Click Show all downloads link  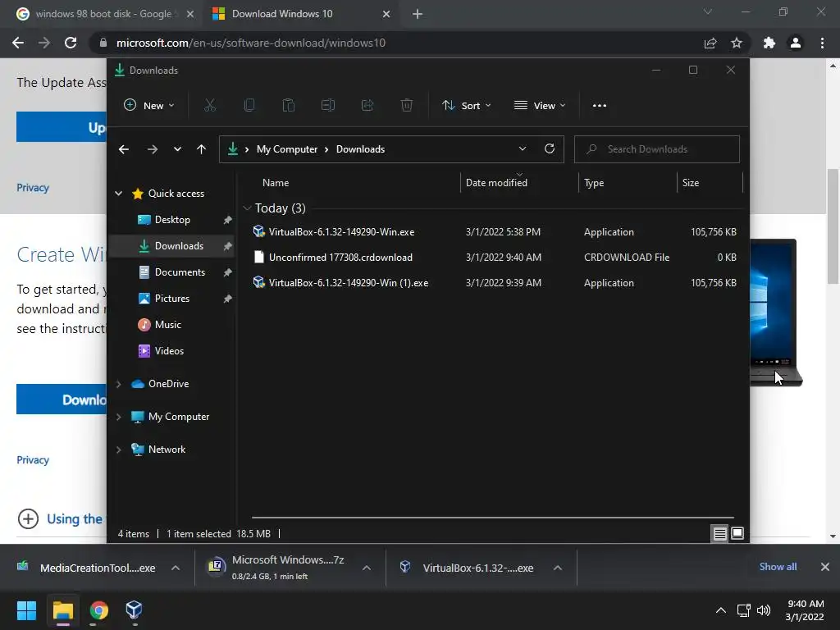778,567
